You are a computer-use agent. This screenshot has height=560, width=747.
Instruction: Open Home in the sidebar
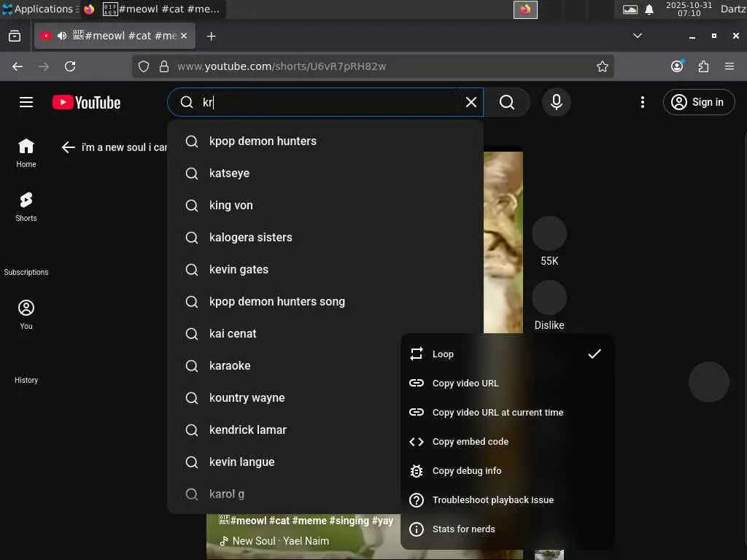point(26,153)
